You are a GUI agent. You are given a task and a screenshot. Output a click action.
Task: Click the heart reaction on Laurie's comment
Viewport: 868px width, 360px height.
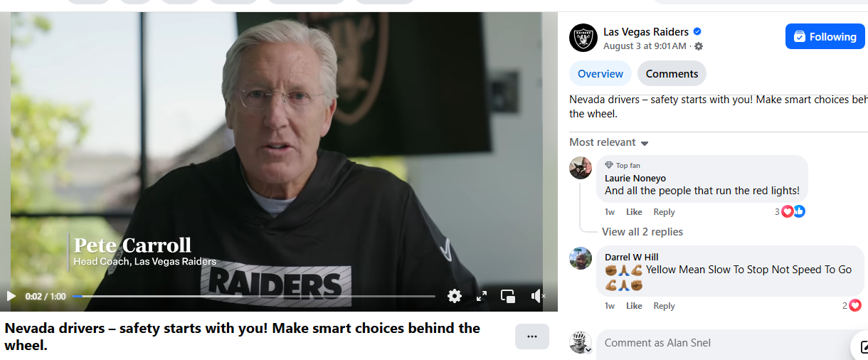(788, 211)
